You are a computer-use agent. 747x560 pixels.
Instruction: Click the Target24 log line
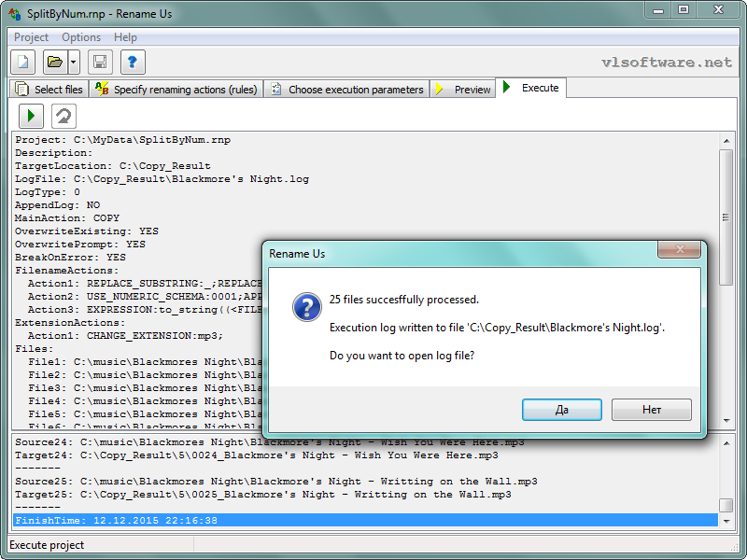[x=257, y=455]
